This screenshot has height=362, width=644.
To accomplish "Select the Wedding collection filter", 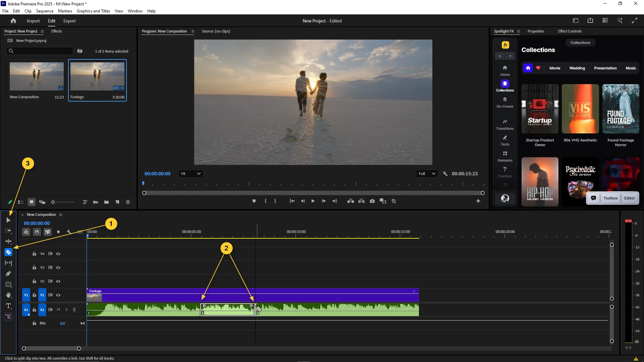I will pyautogui.click(x=577, y=68).
